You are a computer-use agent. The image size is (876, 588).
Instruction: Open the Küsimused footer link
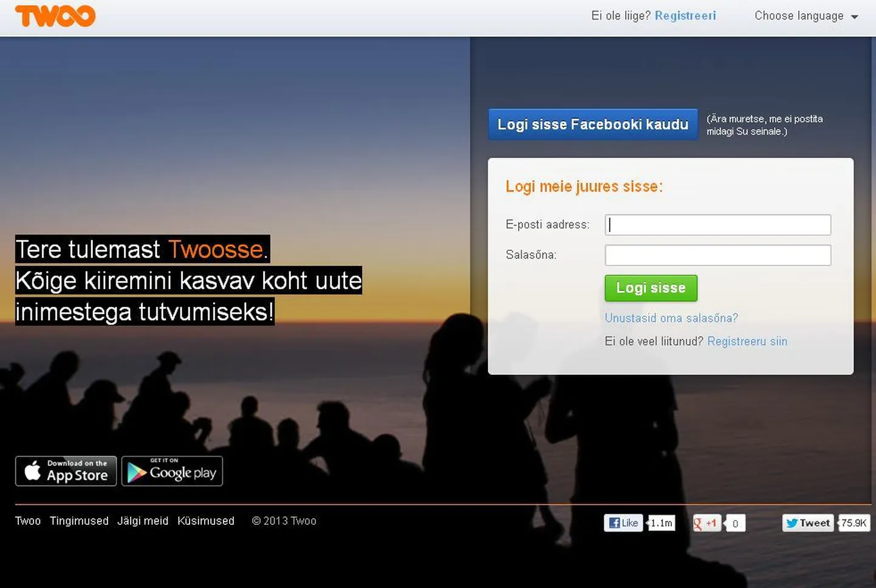coord(206,521)
